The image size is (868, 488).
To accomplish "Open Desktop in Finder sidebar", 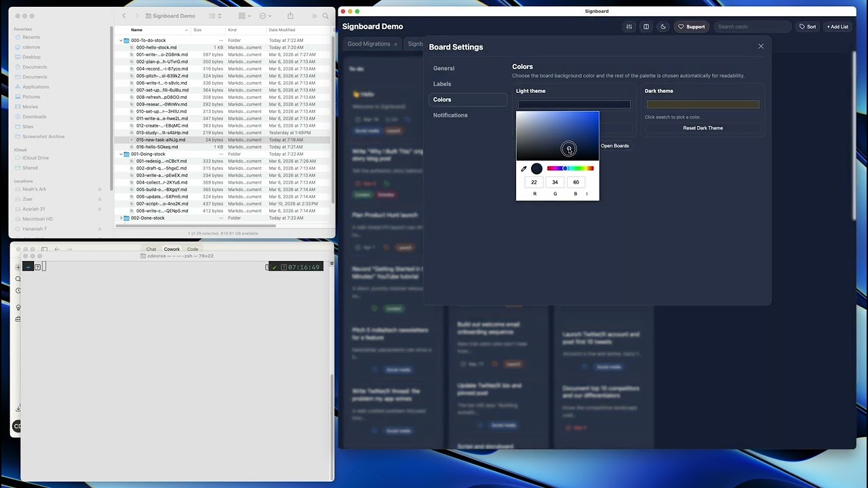I will click(32, 57).
